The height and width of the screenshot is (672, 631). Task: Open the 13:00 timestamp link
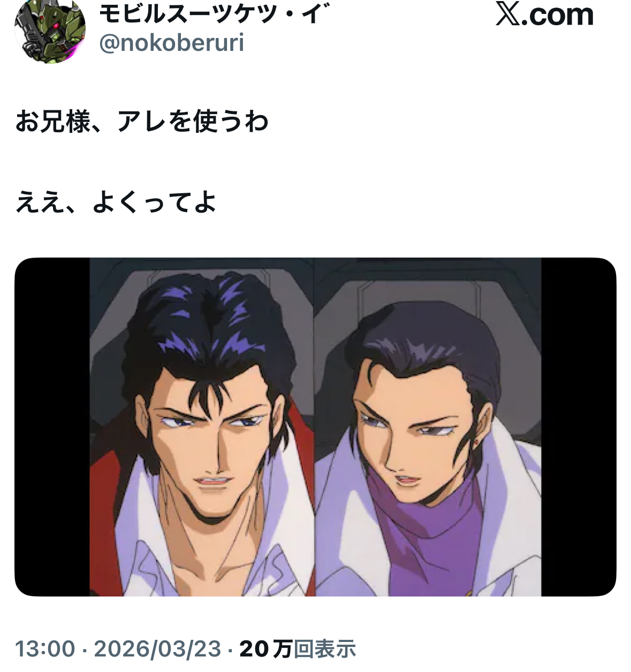coord(45,649)
